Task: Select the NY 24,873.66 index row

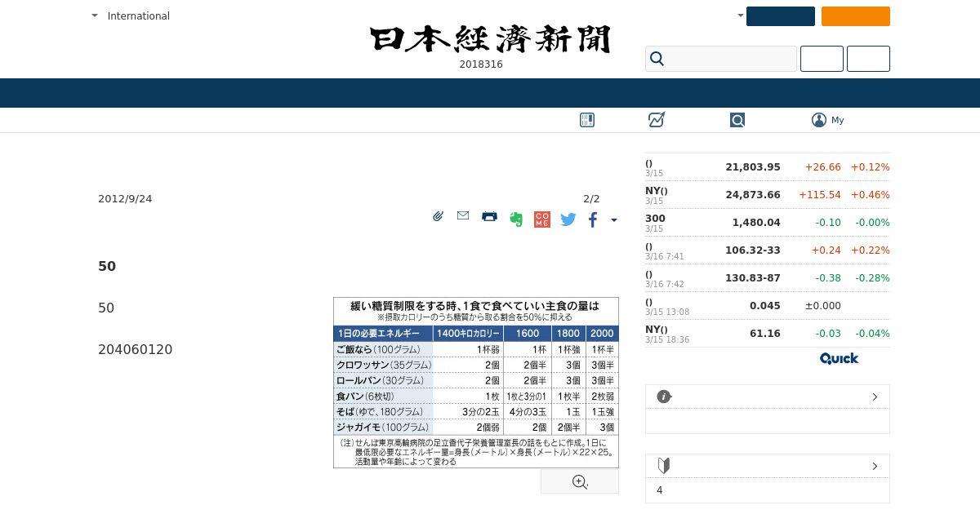Action: [768, 195]
